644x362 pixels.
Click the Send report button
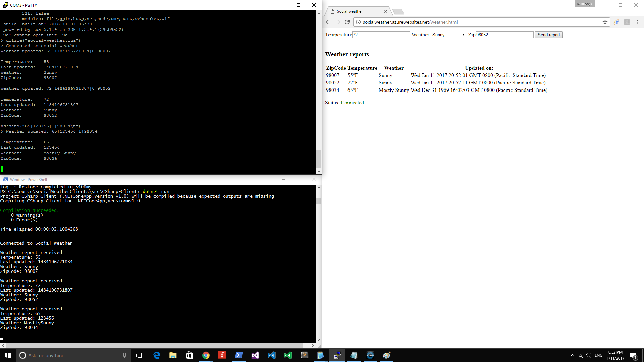pyautogui.click(x=548, y=35)
